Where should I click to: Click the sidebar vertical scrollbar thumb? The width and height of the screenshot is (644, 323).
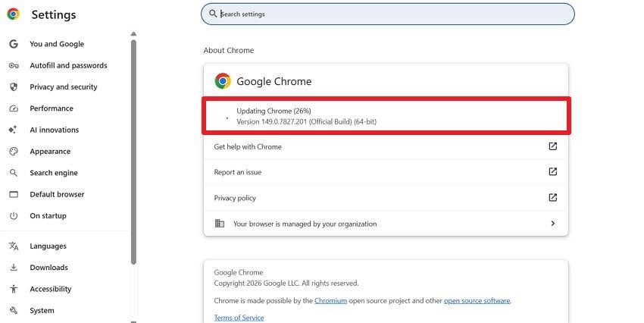point(133,152)
